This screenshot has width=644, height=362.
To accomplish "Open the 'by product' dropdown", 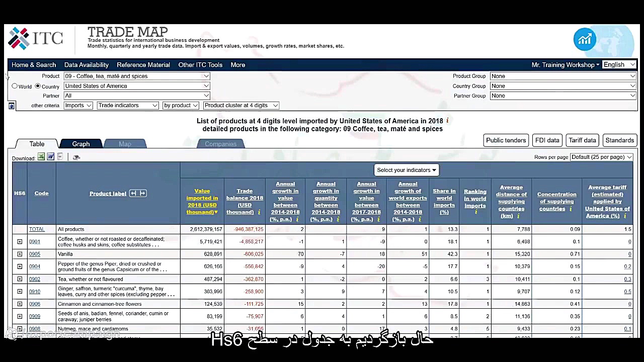I will [181, 106].
